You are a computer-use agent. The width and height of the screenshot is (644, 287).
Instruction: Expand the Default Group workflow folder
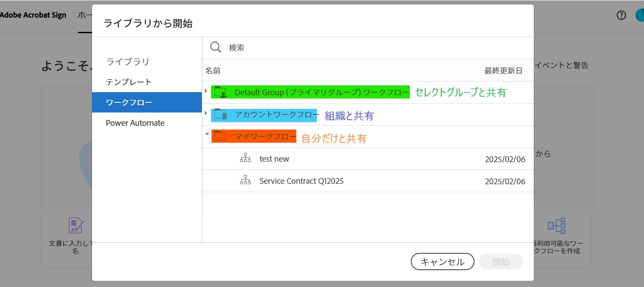coord(206,91)
